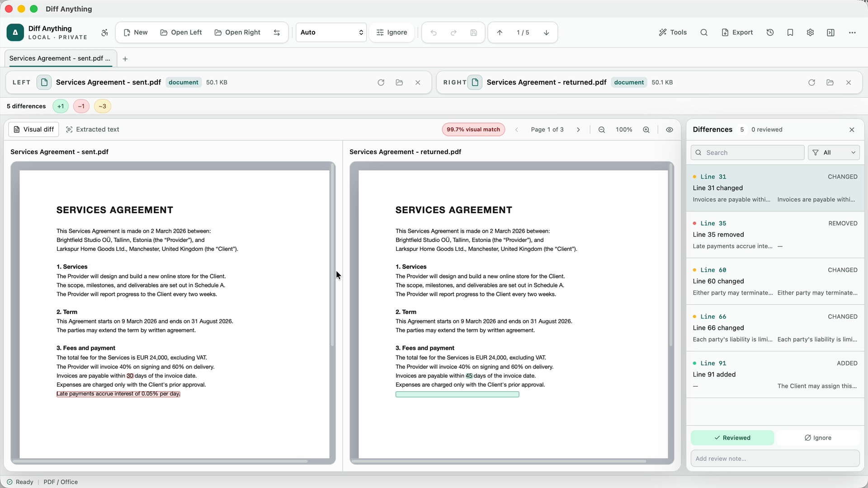This screenshot has width=868, height=488.
Task: Zoom in on the visual diff
Action: coord(646,130)
